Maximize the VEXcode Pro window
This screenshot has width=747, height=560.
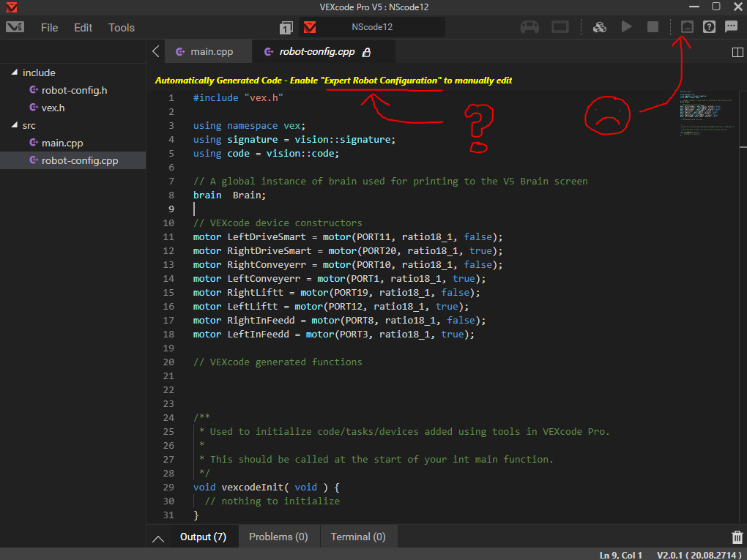[716, 7]
